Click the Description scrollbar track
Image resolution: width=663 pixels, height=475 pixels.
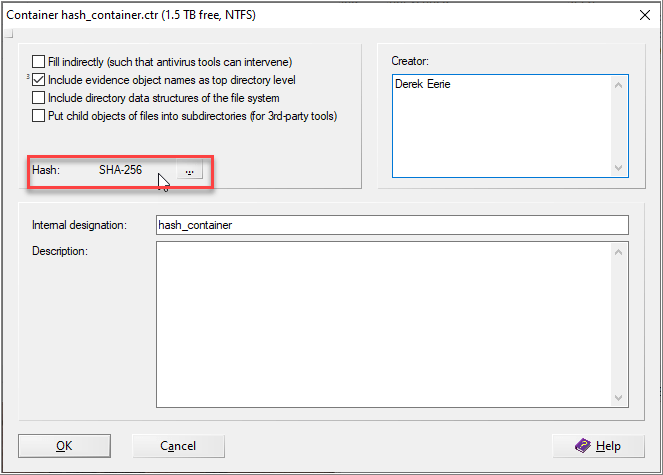pos(619,325)
